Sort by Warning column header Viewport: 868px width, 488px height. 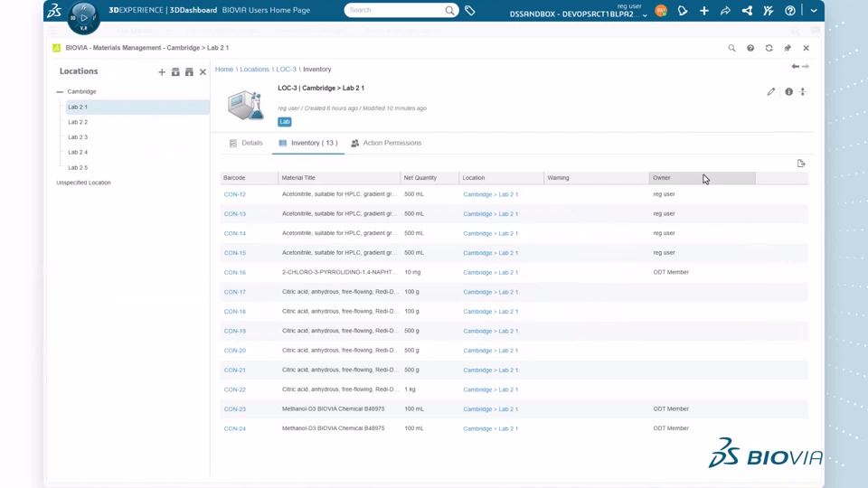(596, 178)
